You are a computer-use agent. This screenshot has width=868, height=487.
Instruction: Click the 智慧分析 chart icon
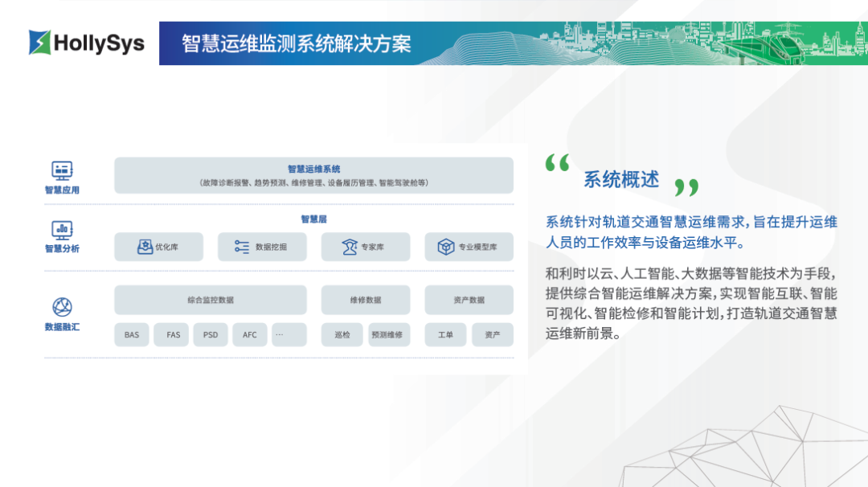click(62, 229)
